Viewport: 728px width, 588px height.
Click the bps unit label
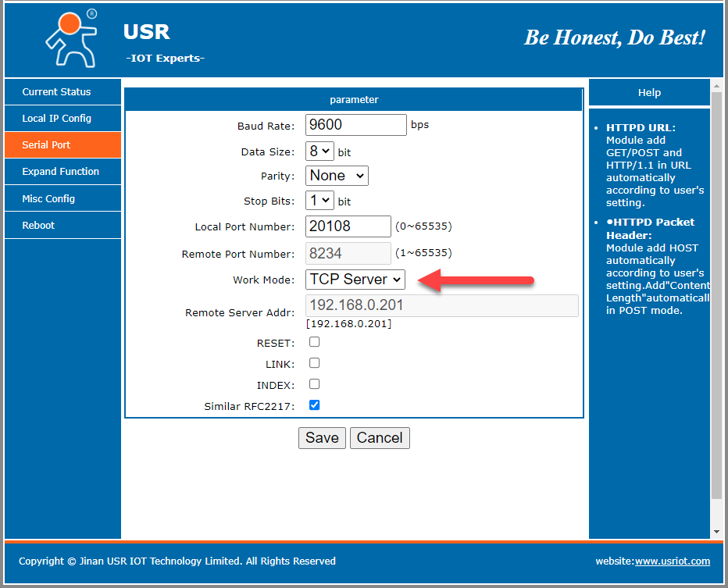419,125
